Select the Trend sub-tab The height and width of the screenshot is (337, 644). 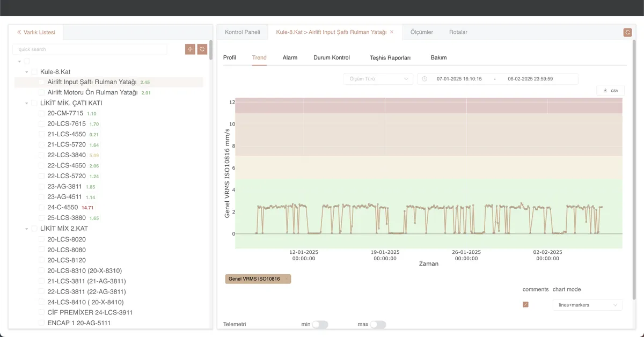(x=259, y=57)
